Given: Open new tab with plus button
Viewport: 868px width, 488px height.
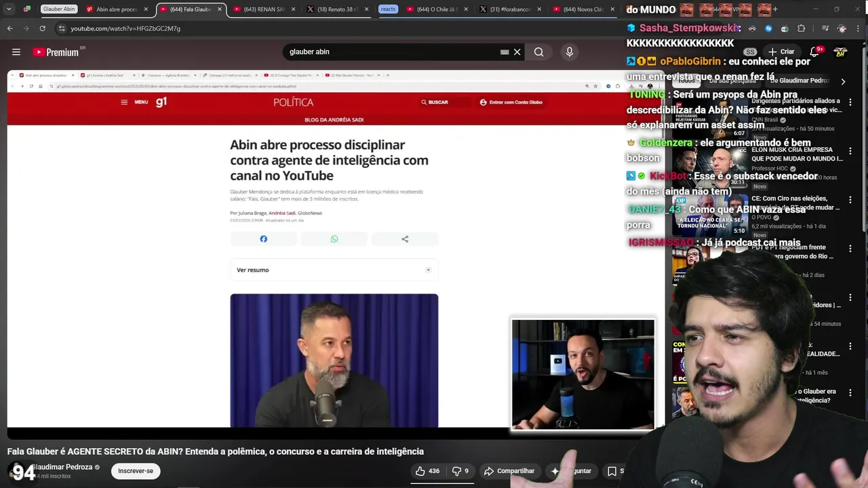Looking at the screenshot, I should (775, 9).
